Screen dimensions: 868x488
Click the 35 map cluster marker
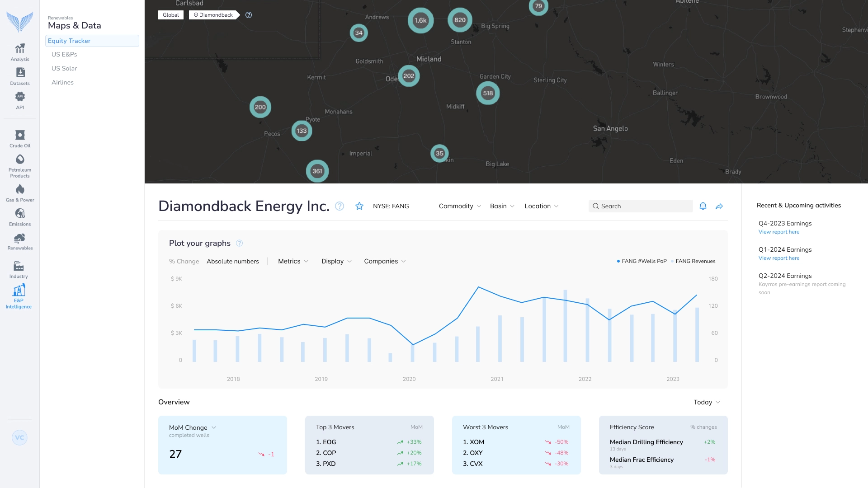(x=439, y=153)
